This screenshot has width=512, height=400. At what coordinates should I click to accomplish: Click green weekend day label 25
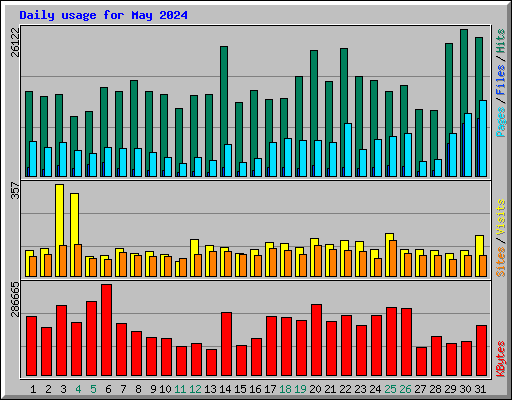390,389
